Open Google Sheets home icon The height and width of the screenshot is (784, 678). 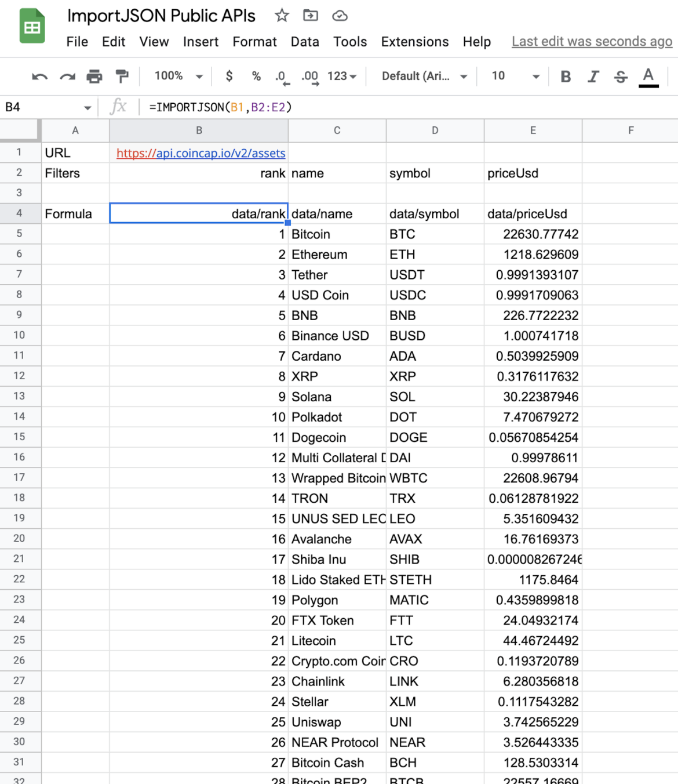pyautogui.click(x=32, y=27)
